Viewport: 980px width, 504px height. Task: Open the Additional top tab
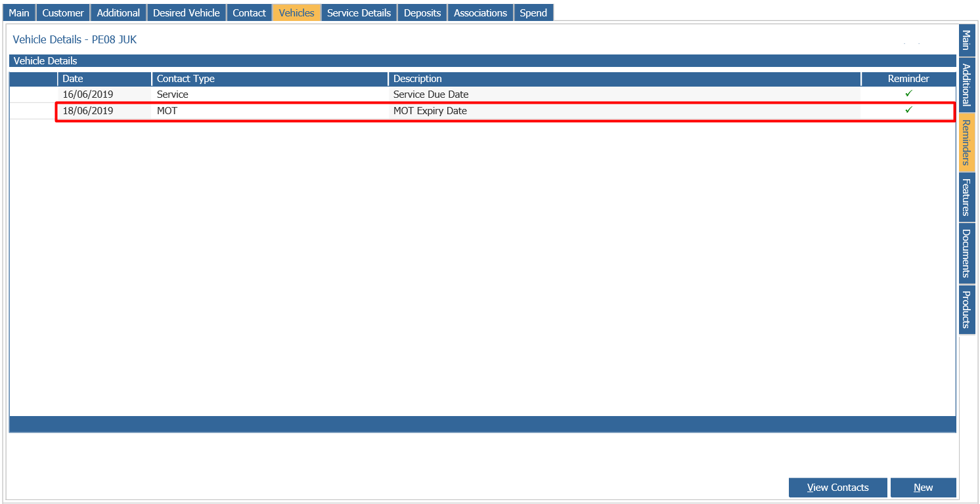coord(118,12)
